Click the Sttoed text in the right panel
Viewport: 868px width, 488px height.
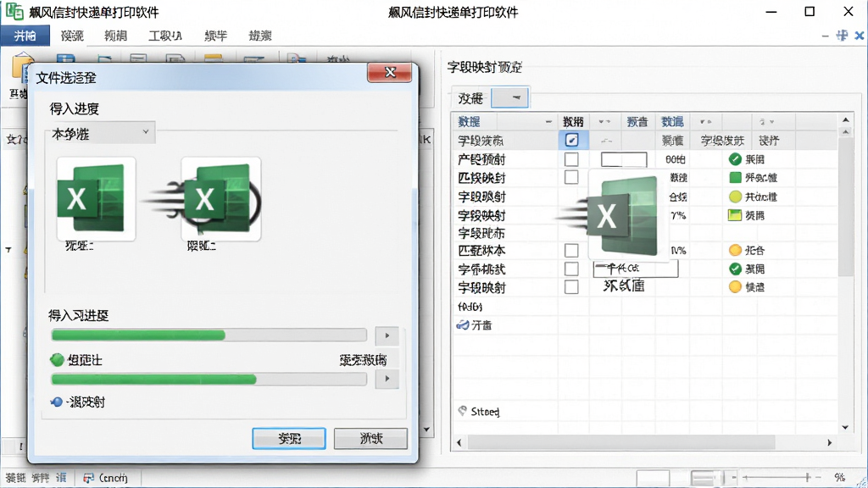point(485,412)
